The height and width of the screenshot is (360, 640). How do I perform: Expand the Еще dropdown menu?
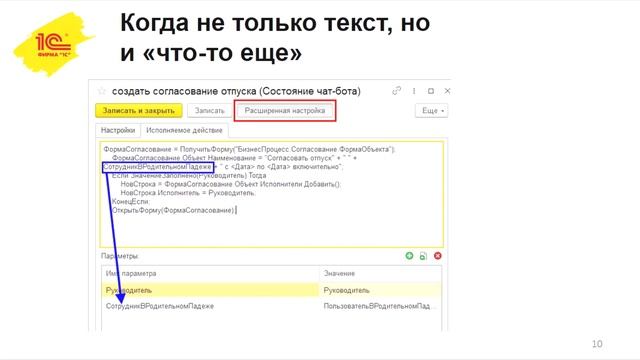[x=432, y=111]
